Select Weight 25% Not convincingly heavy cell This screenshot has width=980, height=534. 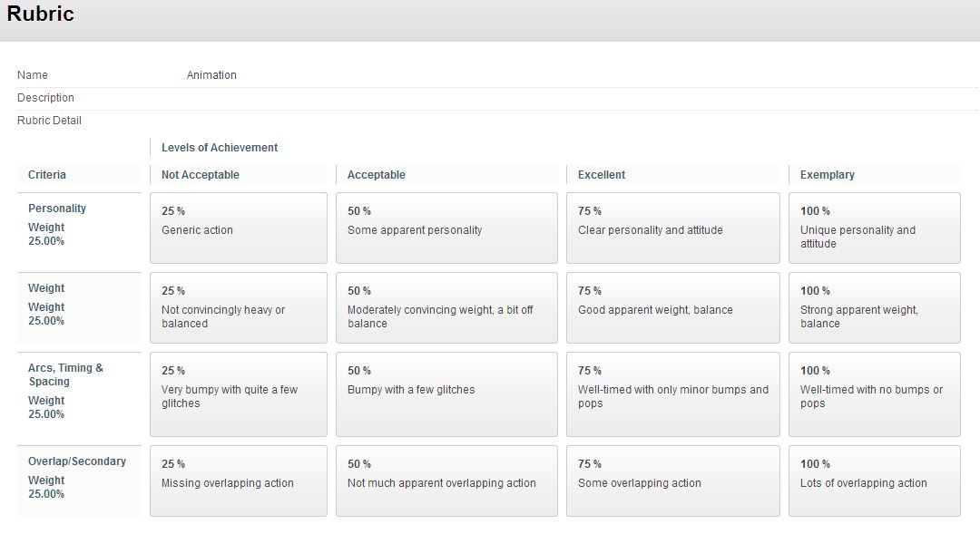coord(238,308)
